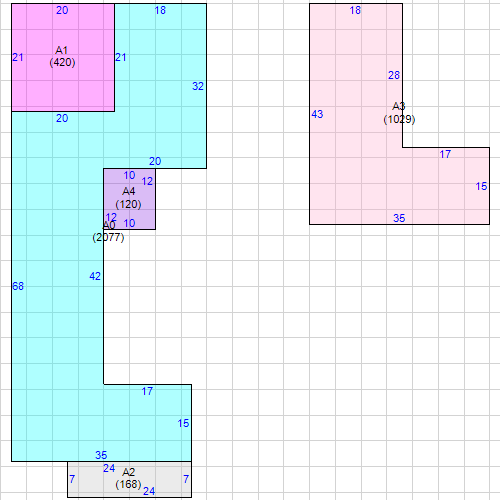Click the (1029) area value of A3
The width and height of the screenshot is (500, 500).
click(x=399, y=119)
